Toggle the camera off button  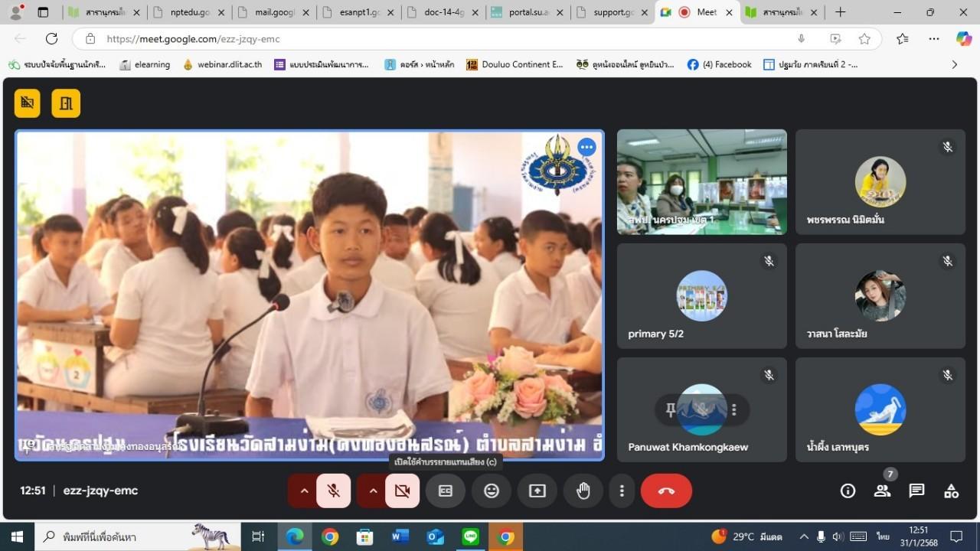click(403, 491)
